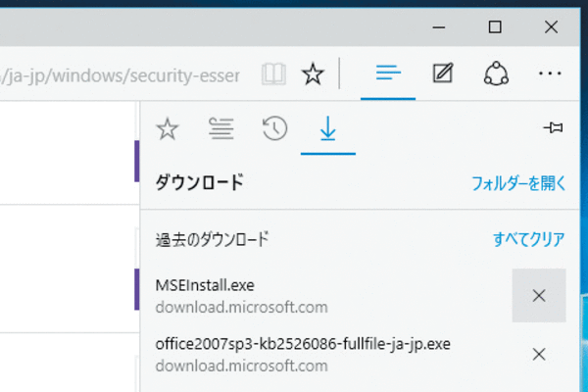Remove office2007sp3-kb2526086 download entry
Viewport: 588px width, 392px height.
(x=539, y=354)
